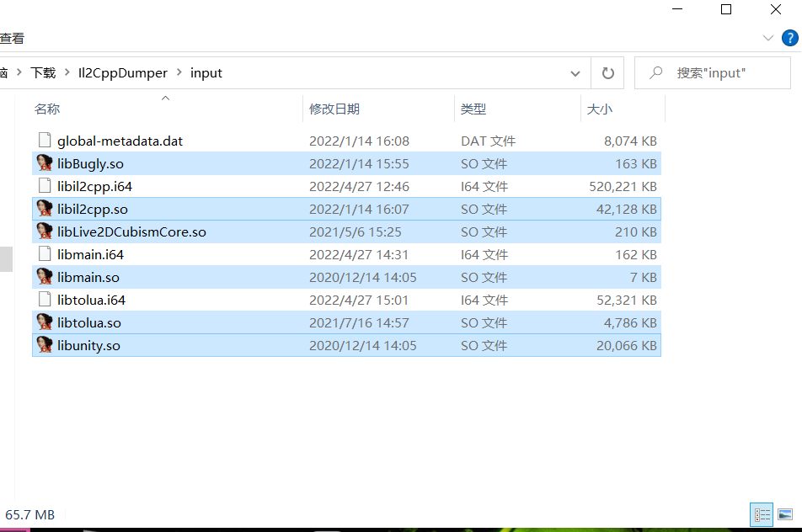Sort files by 修改日期 column
Viewport: 802px width, 532px height.
pyautogui.click(x=334, y=109)
